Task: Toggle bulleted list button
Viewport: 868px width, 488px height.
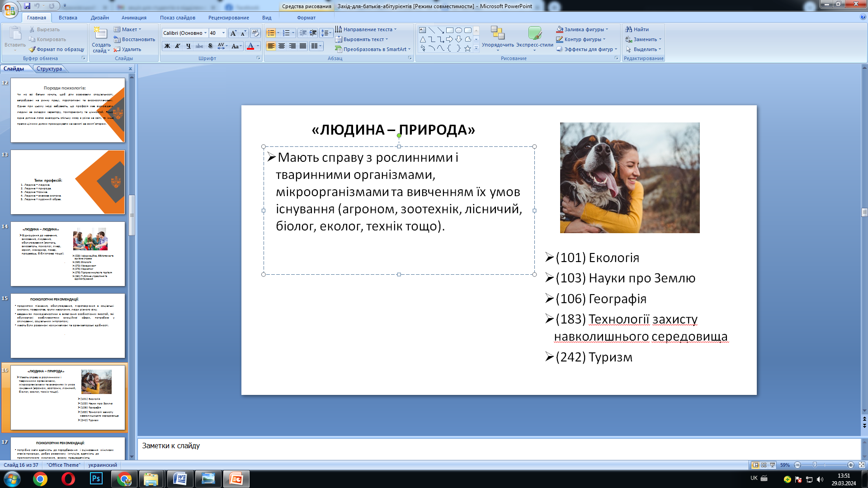Action: 271,33
